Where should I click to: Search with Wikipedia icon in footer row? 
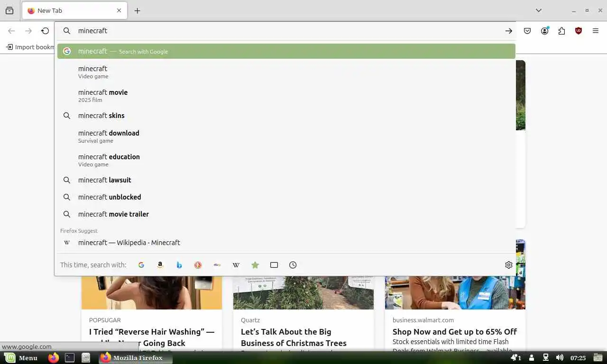click(236, 265)
